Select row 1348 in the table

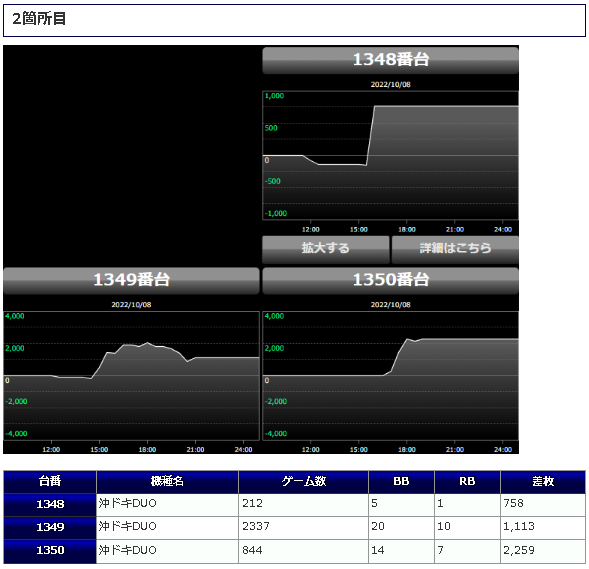point(294,505)
